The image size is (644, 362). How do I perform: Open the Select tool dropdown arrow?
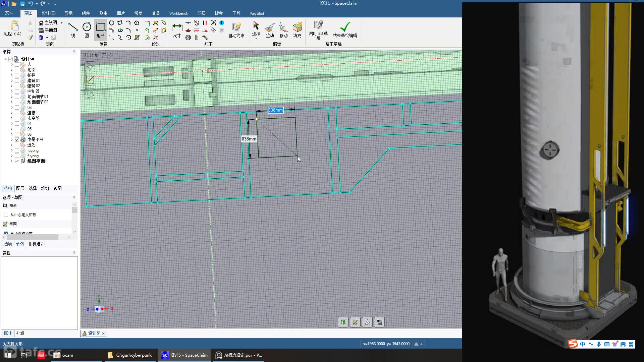tap(256, 38)
